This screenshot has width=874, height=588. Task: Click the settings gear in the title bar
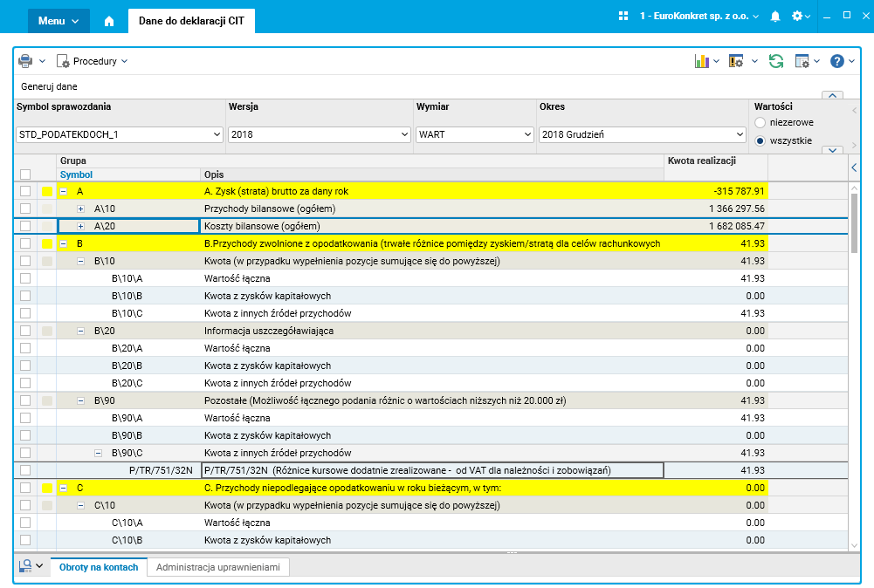[x=796, y=17]
